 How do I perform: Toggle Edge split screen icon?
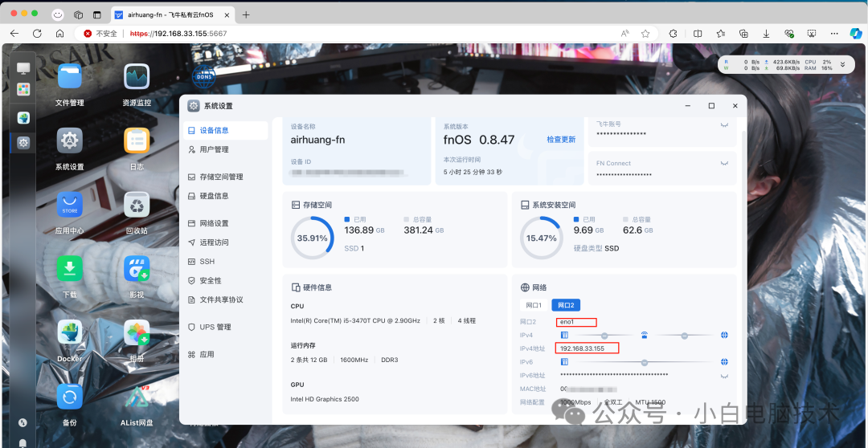coord(698,33)
